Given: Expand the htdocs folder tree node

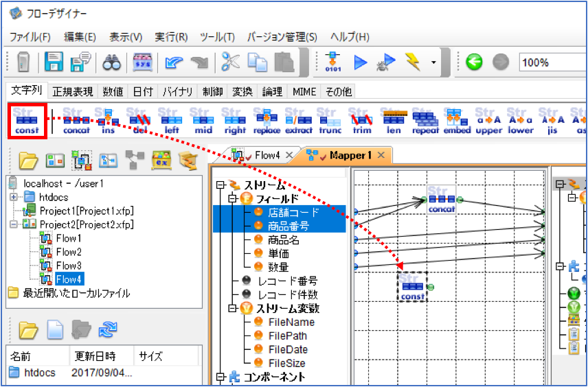Looking at the screenshot, I should tap(14, 197).
